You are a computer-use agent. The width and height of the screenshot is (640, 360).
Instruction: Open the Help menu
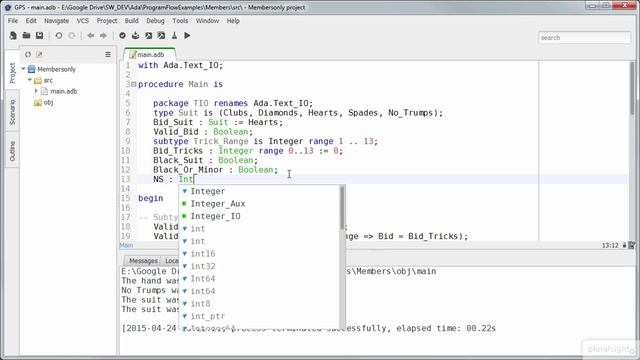233,21
